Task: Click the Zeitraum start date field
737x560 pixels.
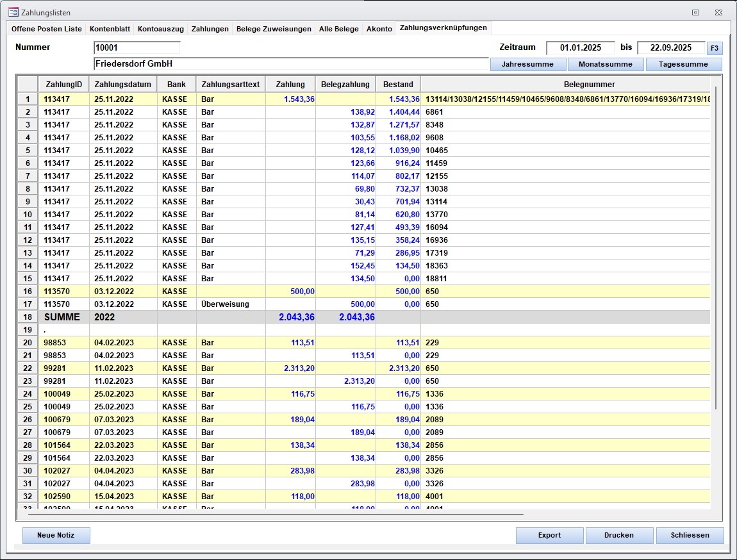Action: pos(580,47)
